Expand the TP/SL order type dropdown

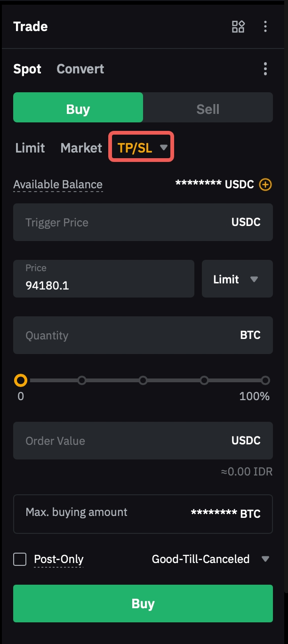click(141, 148)
